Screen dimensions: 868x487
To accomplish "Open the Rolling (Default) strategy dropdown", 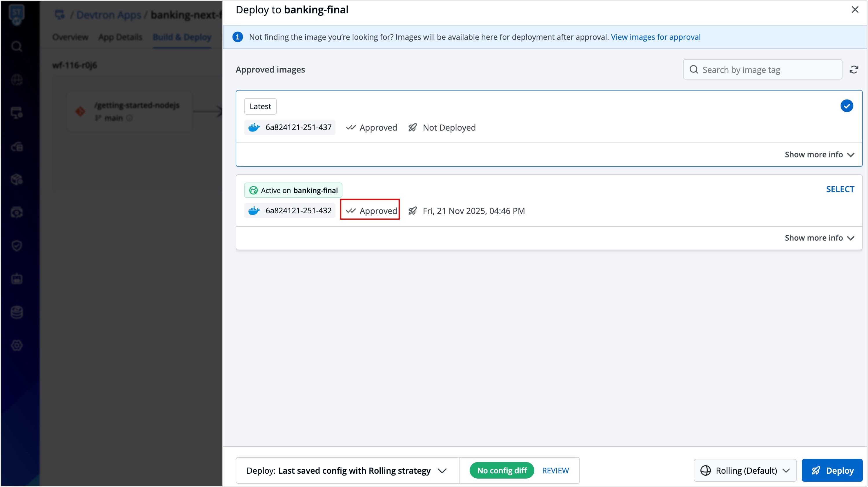I will 745,470.
